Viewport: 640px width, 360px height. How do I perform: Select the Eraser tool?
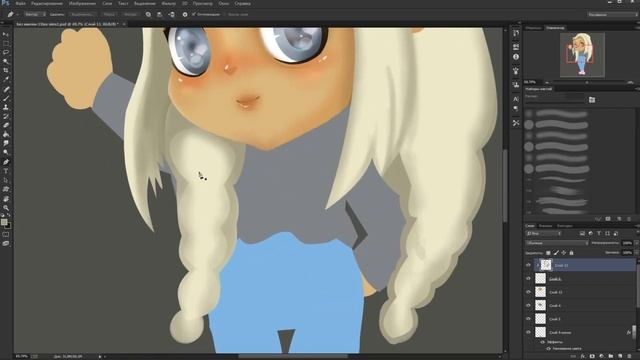click(6, 125)
